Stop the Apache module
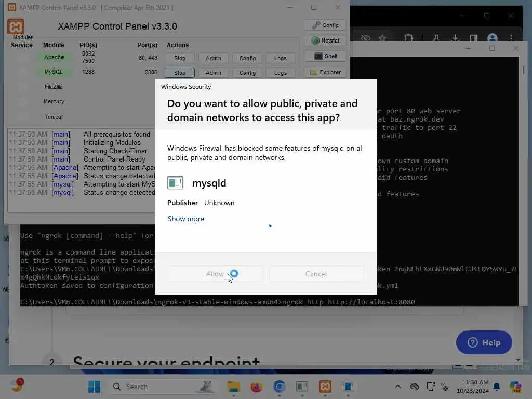This screenshot has width=532, height=399. pos(179,58)
